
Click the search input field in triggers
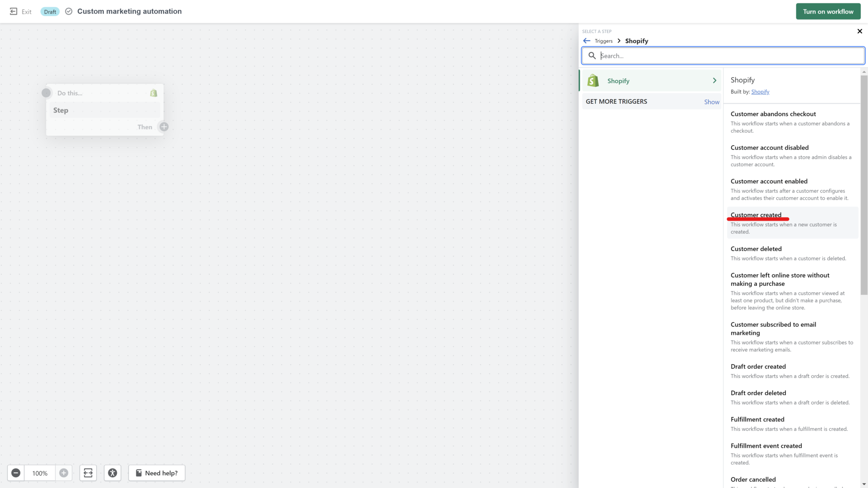tap(723, 55)
